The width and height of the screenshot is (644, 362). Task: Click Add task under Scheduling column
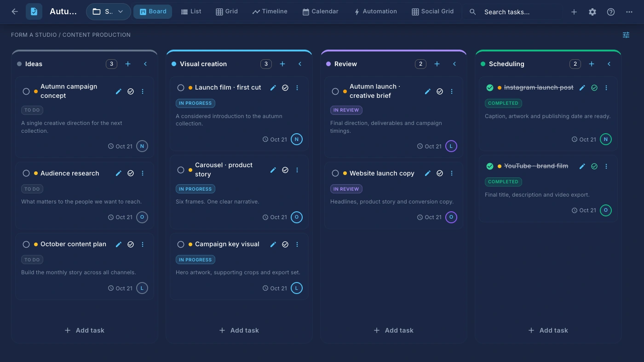pyautogui.click(x=548, y=330)
